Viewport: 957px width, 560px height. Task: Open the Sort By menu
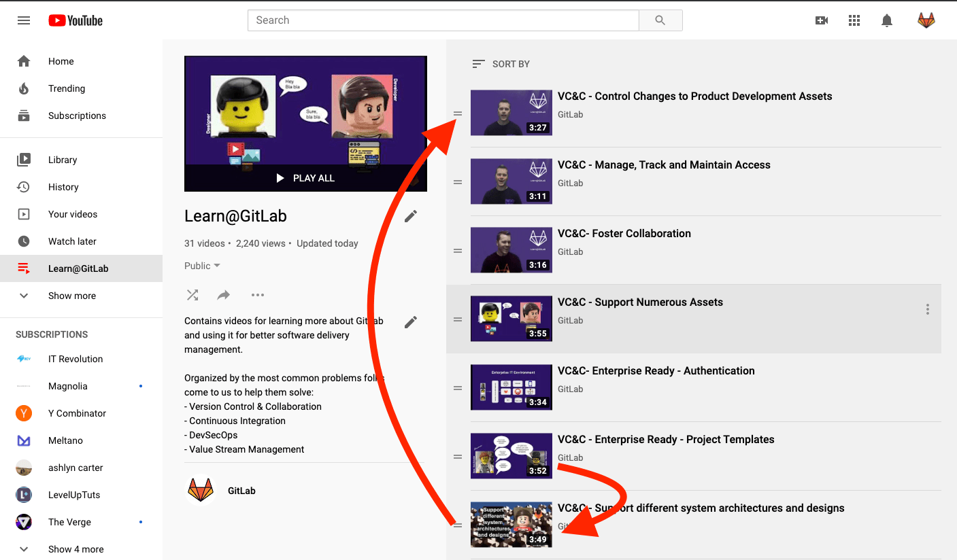click(x=501, y=64)
